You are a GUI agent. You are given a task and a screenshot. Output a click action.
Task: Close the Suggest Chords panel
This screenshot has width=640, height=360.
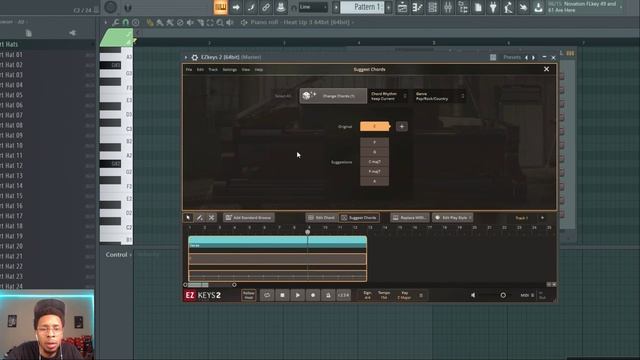[547, 69]
